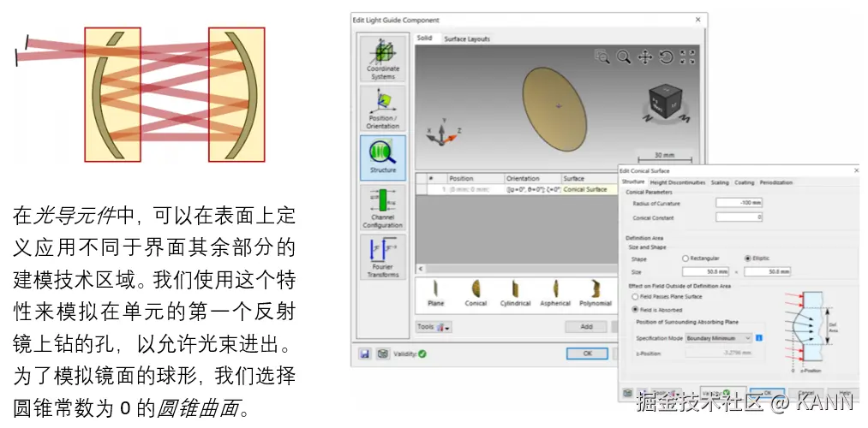Open the Fourier Transforms page
The width and height of the screenshot is (868, 428).
pyautogui.click(x=382, y=257)
